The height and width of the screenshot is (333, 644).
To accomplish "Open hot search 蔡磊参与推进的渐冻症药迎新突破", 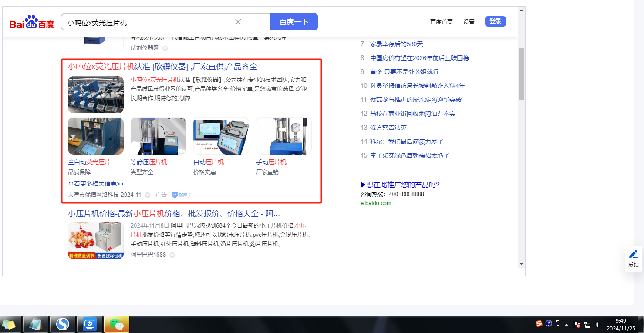I will point(416,100).
